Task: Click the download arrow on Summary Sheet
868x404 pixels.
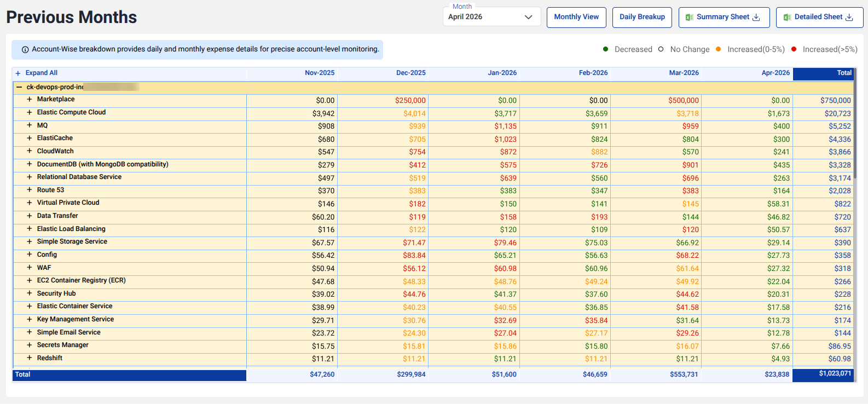Action: [756, 18]
